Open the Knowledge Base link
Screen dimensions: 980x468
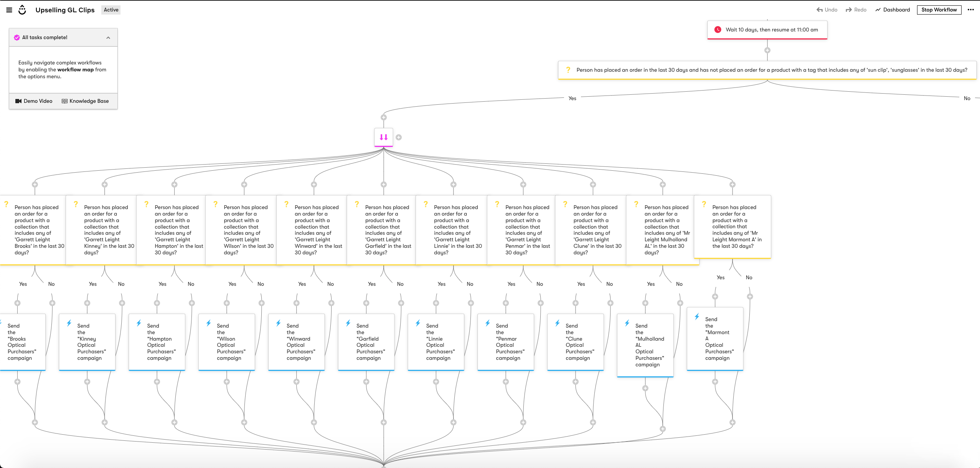tap(85, 101)
